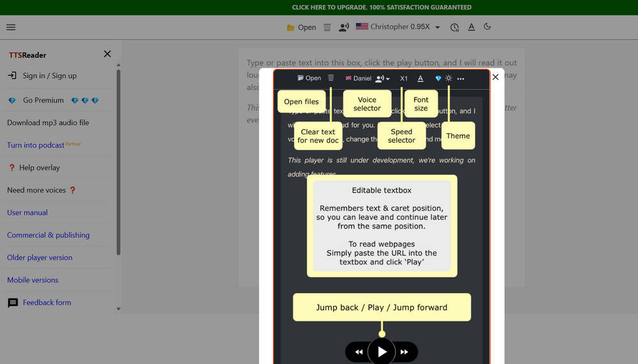
Task: Close the help overlay with X
Action: pyautogui.click(x=495, y=77)
